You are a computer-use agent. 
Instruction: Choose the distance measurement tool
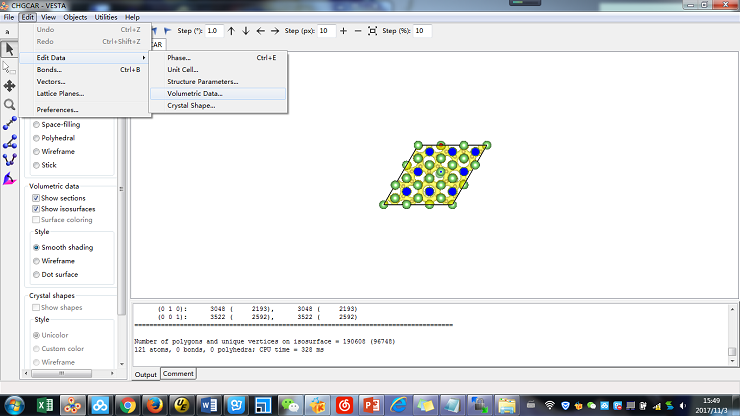(9, 123)
